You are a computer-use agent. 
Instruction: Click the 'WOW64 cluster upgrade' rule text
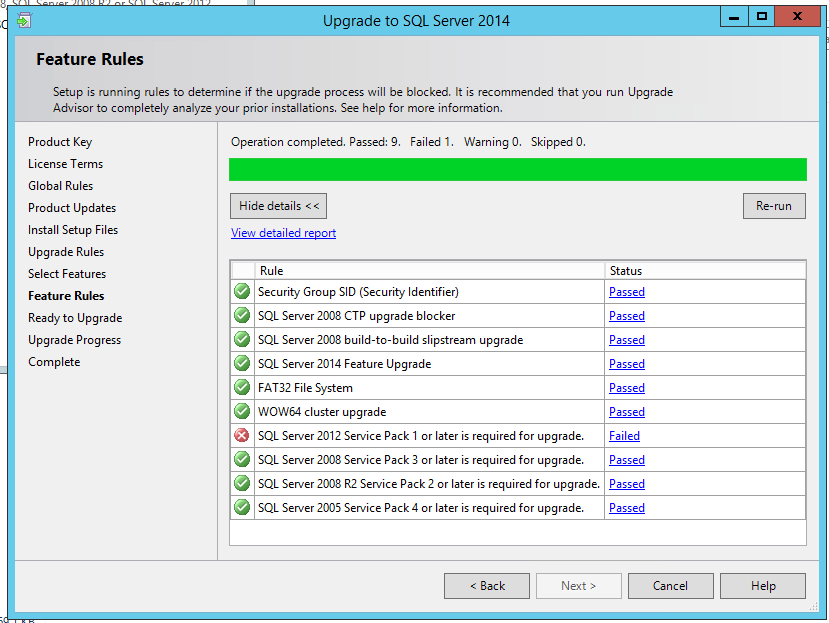(322, 412)
